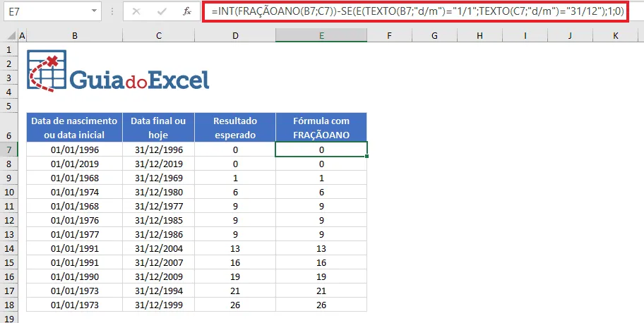
Task: Select column H header
Action: pyautogui.click(x=479, y=36)
